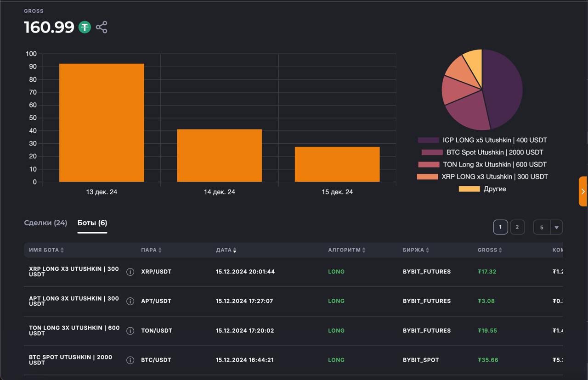This screenshot has height=380, width=588.
Task: Click gross value ₮19.55
Action: tap(487, 330)
